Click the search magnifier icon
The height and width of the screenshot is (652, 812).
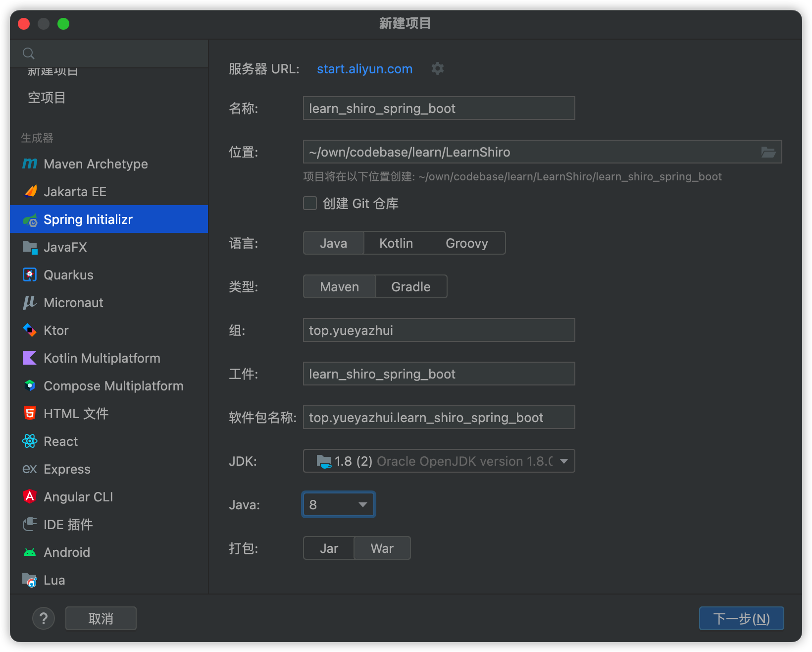pos(29,53)
